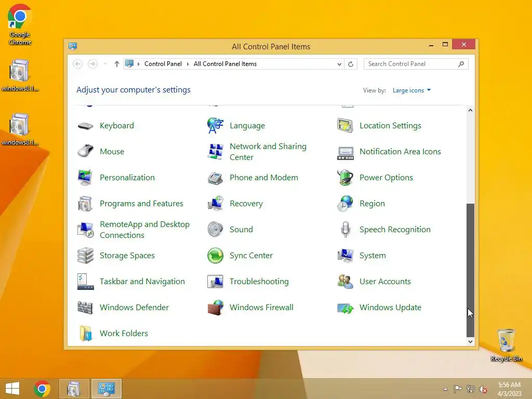Viewport: 532px width, 399px height.
Task: Click the Back navigation button
Action: pos(78,64)
